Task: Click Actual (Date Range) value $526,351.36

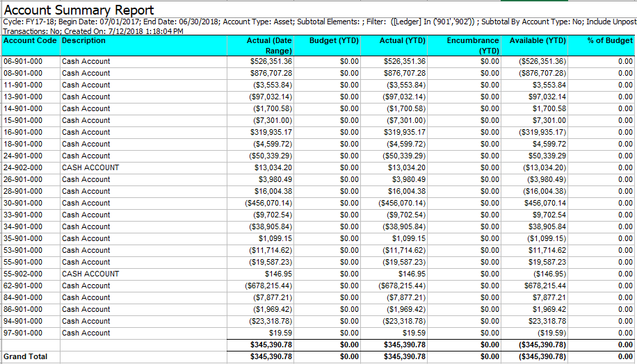Action: tap(271, 61)
